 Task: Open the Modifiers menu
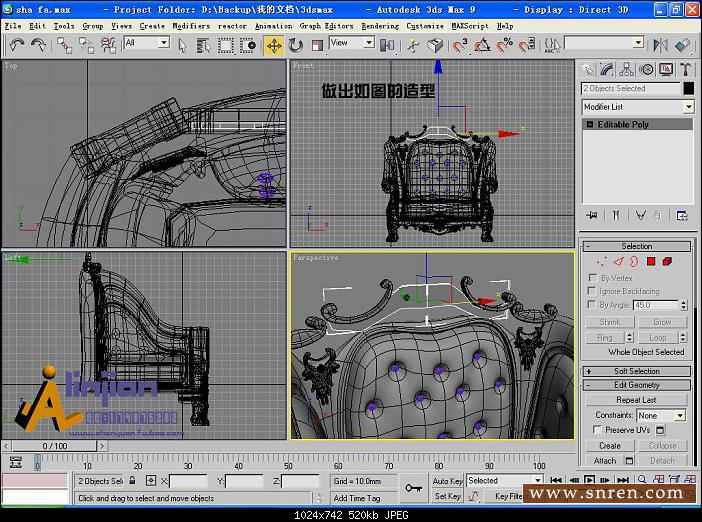191,26
